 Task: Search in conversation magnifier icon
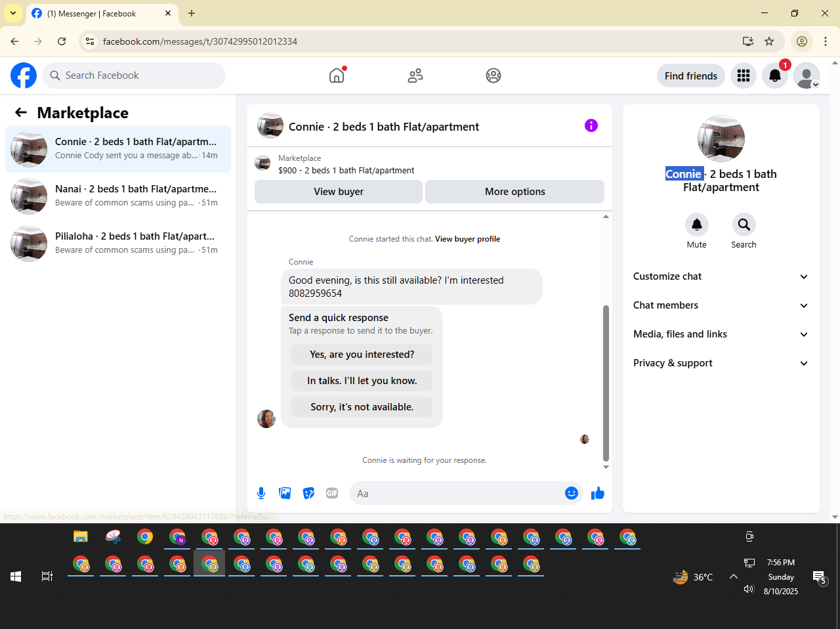744,225
